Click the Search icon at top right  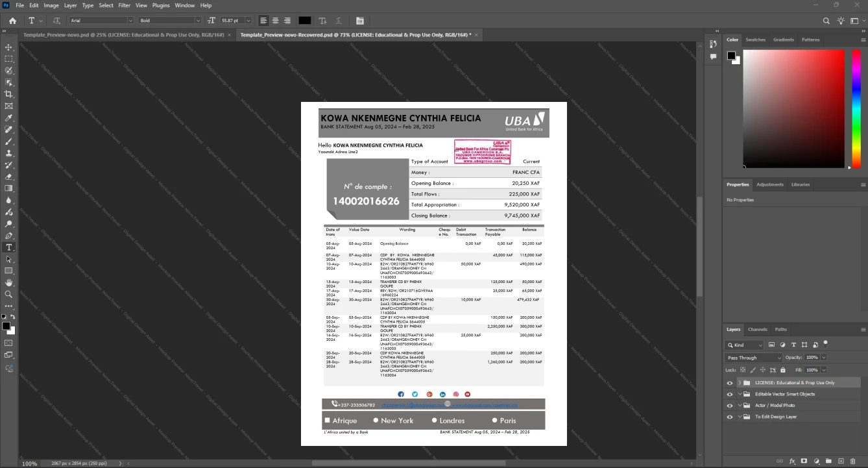click(x=826, y=21)
